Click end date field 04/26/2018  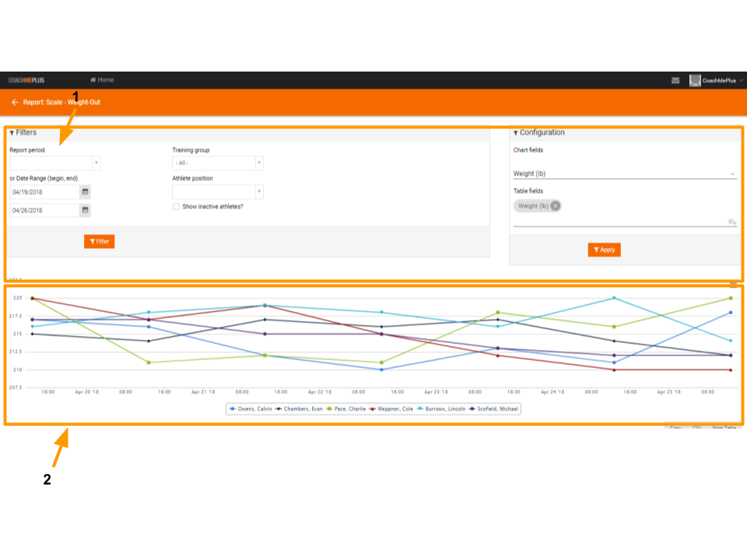click(44, 210)
